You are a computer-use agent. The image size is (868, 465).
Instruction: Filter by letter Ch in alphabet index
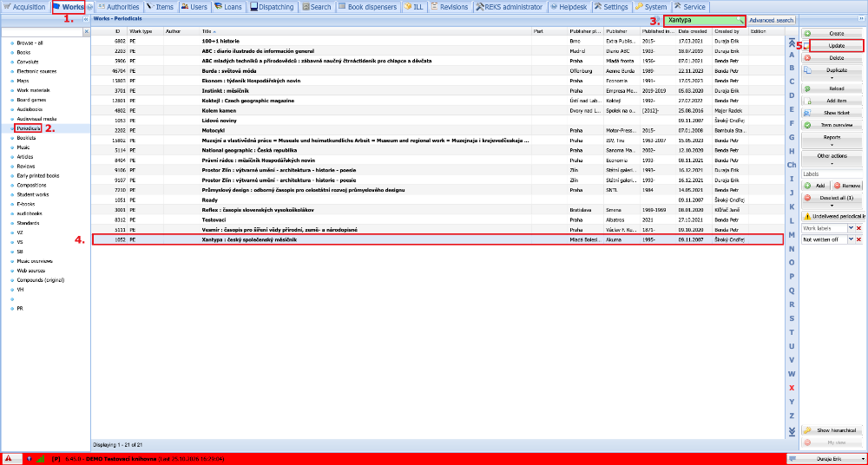(792, 165)
